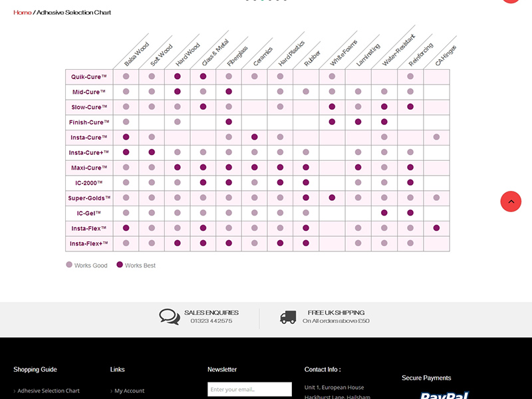This screenshot has width=532, height=399.
Task: Click Unit 1, European House address text
Action: (x=334, y=388)
